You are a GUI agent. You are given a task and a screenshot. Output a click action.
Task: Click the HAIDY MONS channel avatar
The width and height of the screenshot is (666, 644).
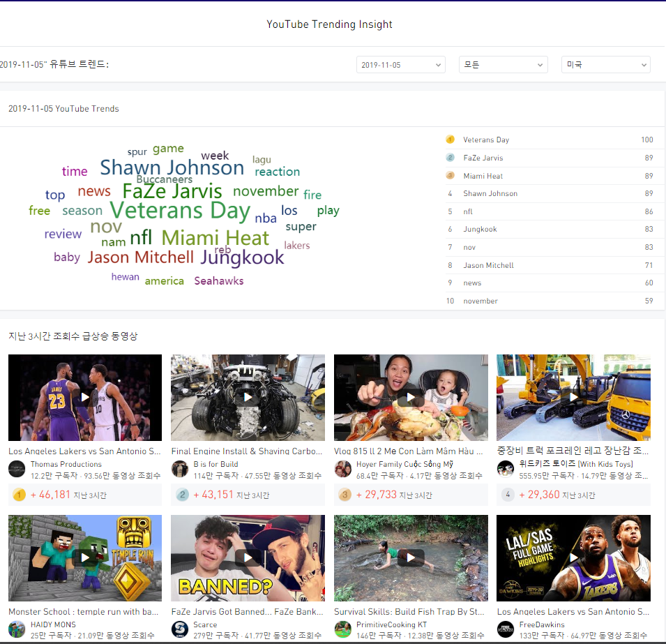coord(17,629)
